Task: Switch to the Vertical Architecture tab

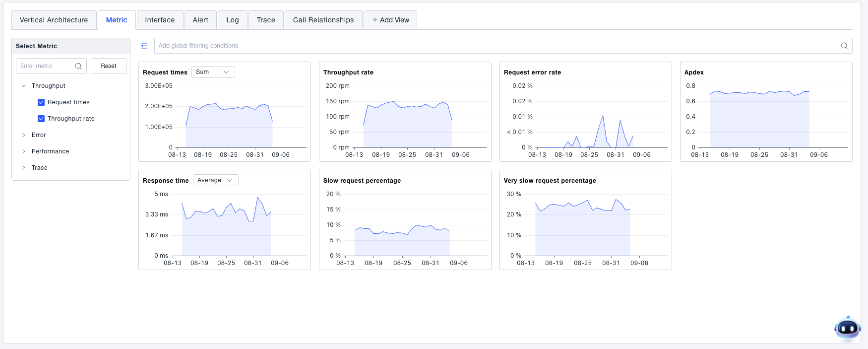Action: [54, 20]
